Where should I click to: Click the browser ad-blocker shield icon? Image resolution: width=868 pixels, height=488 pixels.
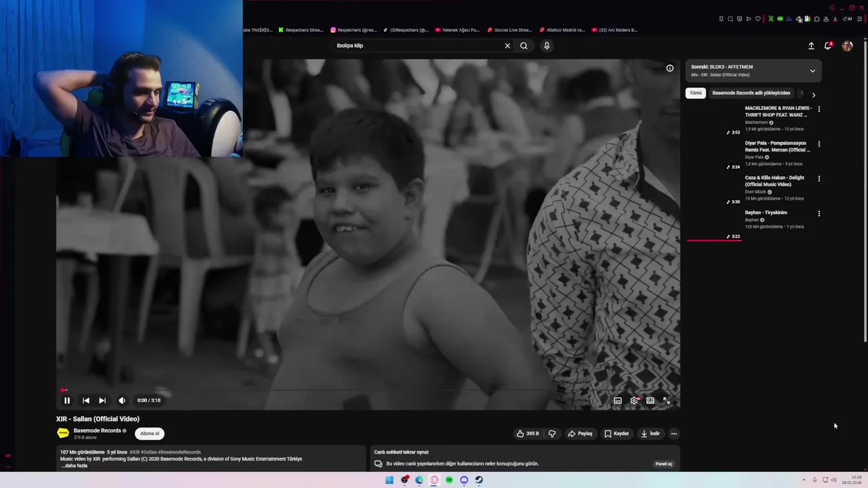pyautogui.click(x=739, y=19)
